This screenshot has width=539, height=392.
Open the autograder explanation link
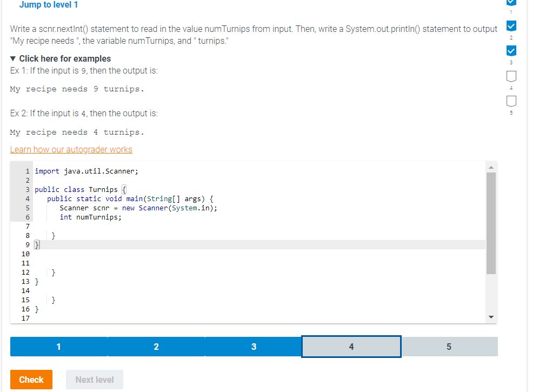[71, 149]
